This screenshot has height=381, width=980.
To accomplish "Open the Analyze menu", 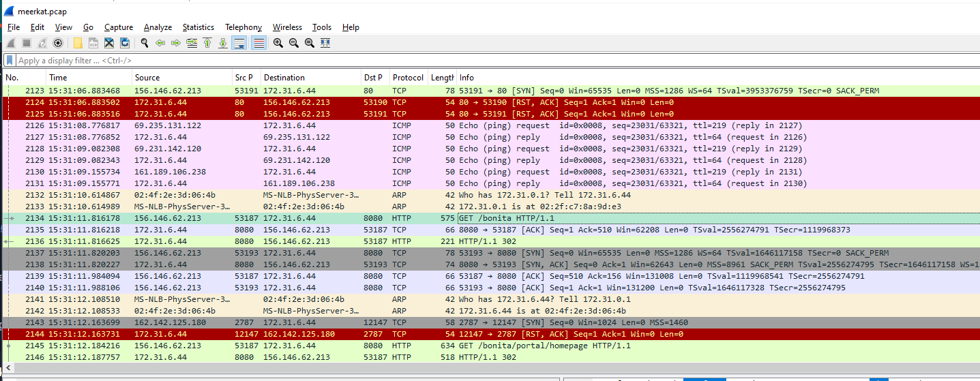I will (x=158, y=27).
